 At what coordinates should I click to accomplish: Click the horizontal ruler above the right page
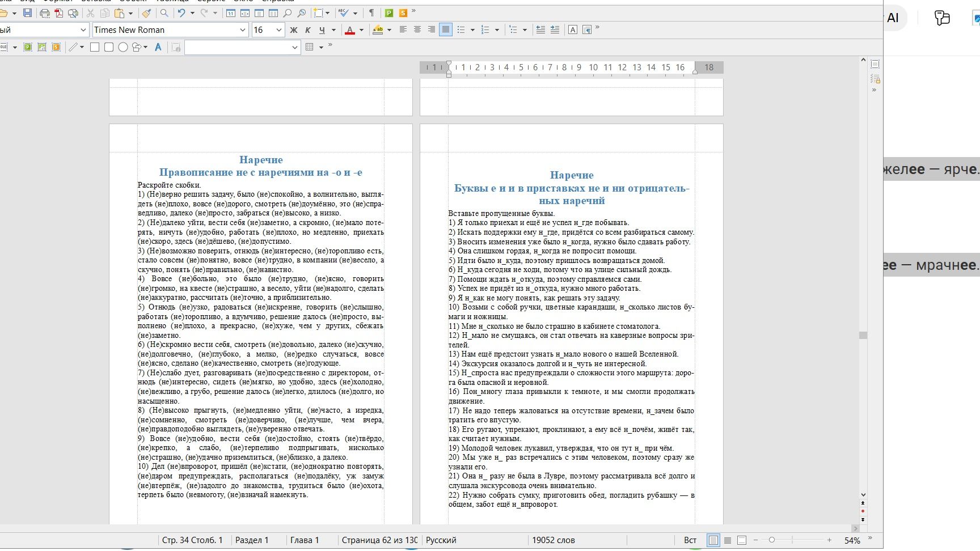[x=572, y=67]
